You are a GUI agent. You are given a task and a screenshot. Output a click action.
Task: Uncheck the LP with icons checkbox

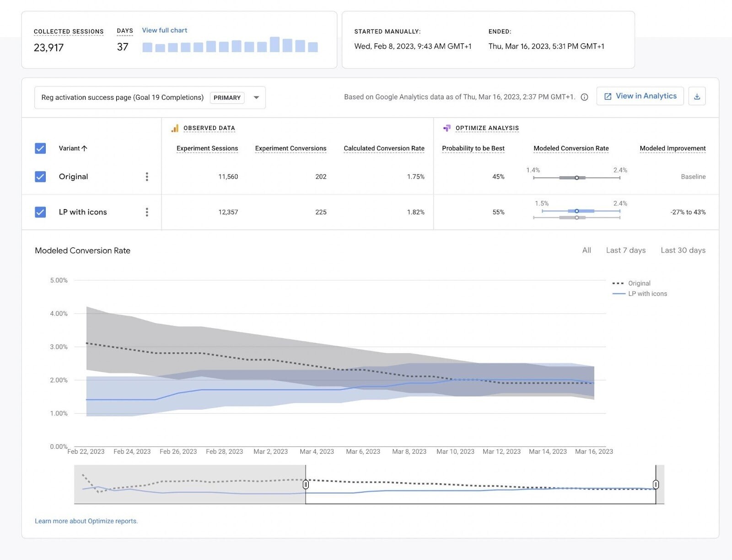pos(40,212)
